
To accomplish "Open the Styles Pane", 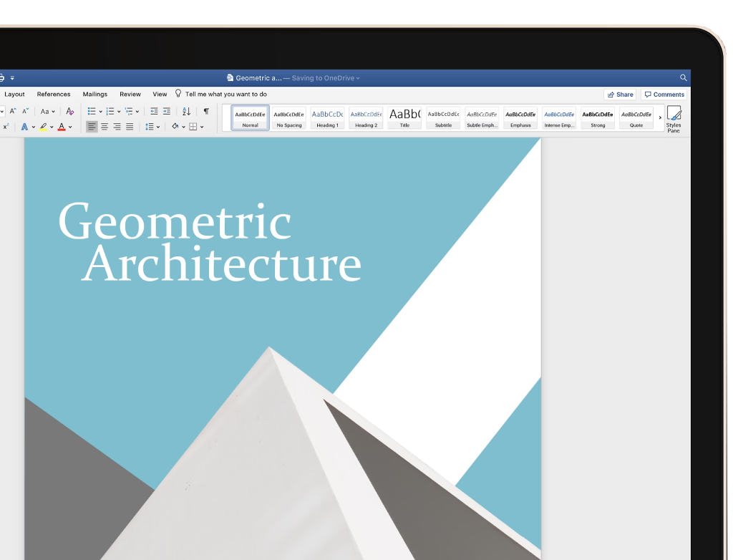I will tap(674, 119).
